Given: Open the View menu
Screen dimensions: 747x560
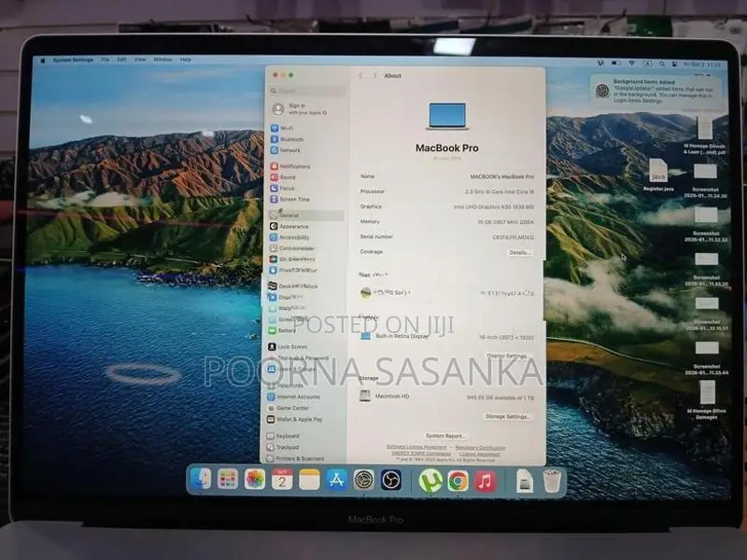Looking at the screenshot, I should coord(139,60).
